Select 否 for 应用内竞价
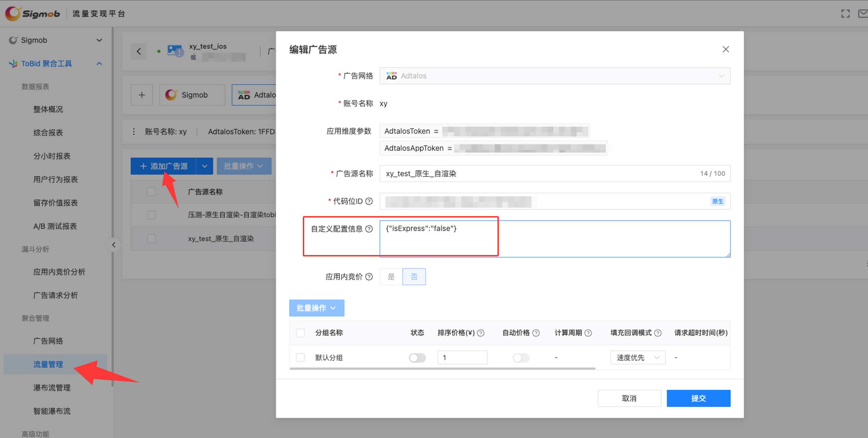Image resolution: width=868 pixels, height=438 pixels. tap(414, 277)
